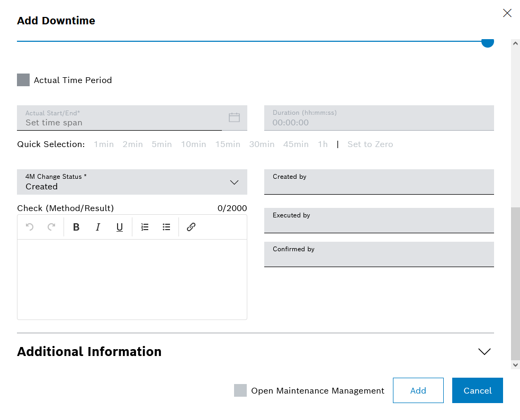The width and height of the screenshot is (520, 420).
Task: Select the 15min quick selection
Action: (x=228, y=144)
